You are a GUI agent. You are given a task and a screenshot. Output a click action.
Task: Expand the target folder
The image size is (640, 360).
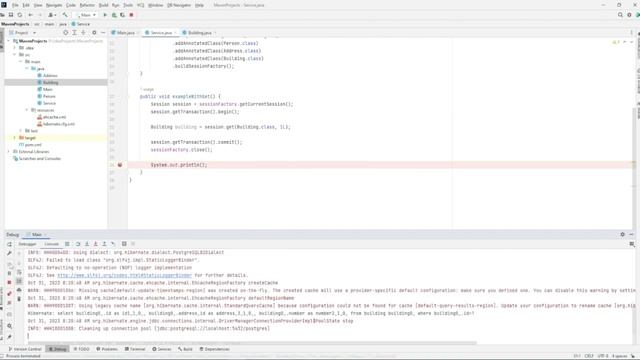[x=15, y=138]
